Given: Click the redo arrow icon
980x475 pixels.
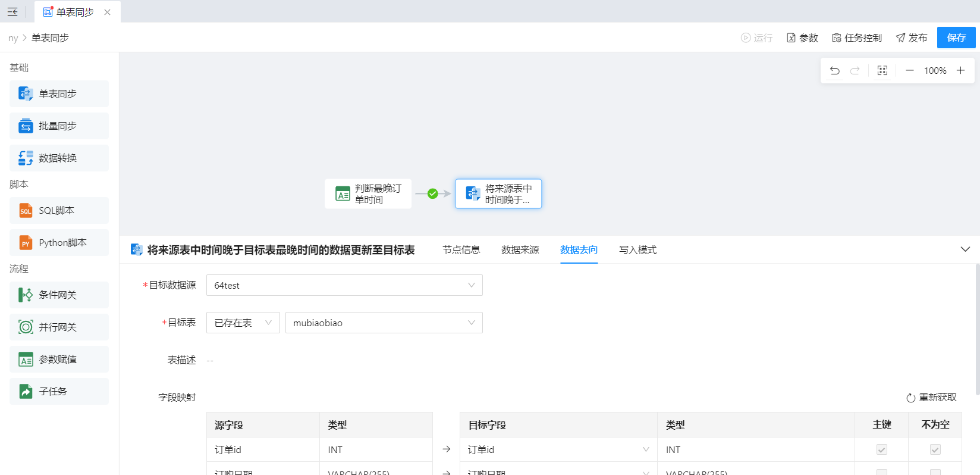Looking at the screenshot, I should pyautogui.click(x=855, y=70).
